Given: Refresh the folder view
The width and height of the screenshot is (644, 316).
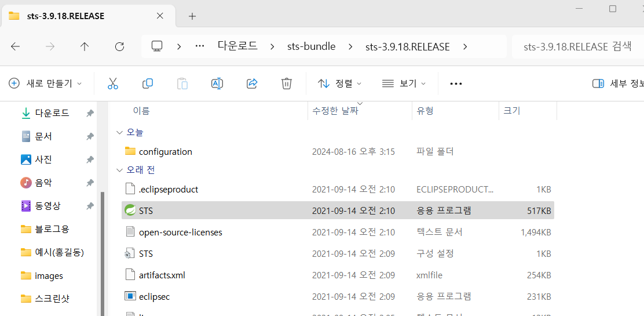Looking at the screenshot, I should tap(119, 46).
